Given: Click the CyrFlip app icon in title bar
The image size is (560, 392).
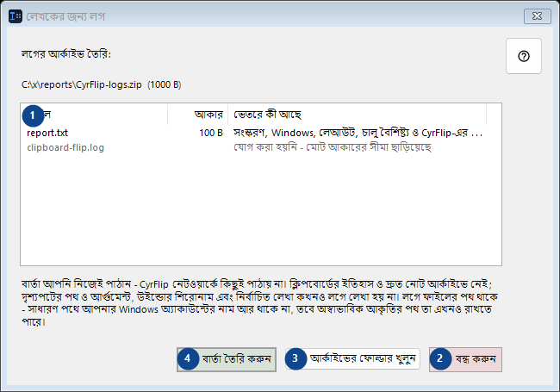Looking at the screenshot, I should [16, 16].
